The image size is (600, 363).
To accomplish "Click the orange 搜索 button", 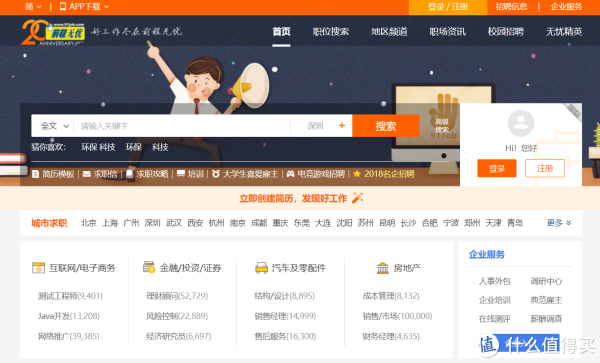I will (386, 126).
